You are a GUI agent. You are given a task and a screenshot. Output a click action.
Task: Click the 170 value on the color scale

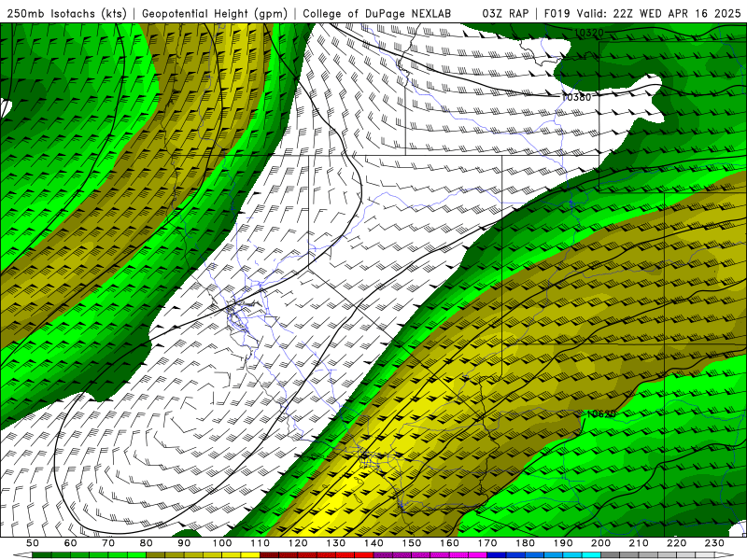487,543
